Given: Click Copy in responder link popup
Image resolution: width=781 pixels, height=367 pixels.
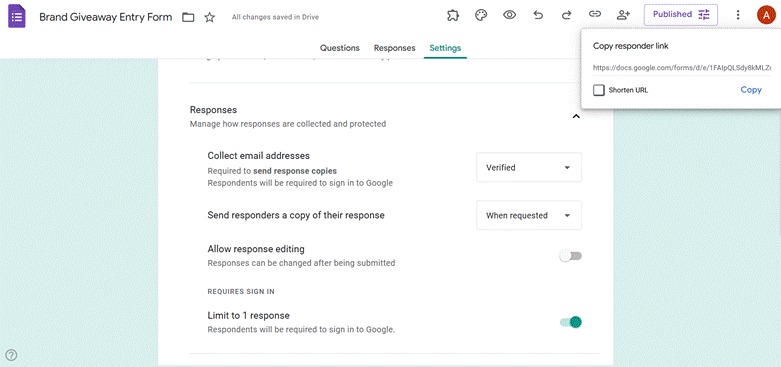Looking at the screenshot, I should [x=751, y=90].
